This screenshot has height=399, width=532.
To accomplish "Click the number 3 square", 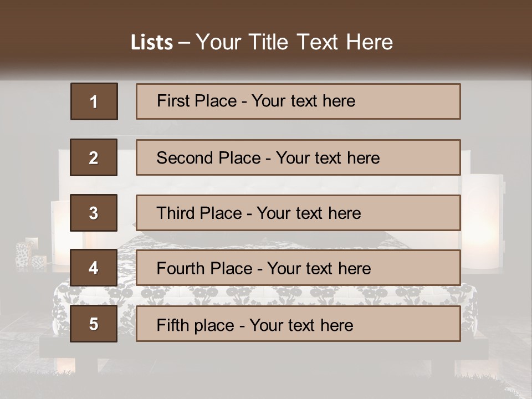I will [94, 213].
